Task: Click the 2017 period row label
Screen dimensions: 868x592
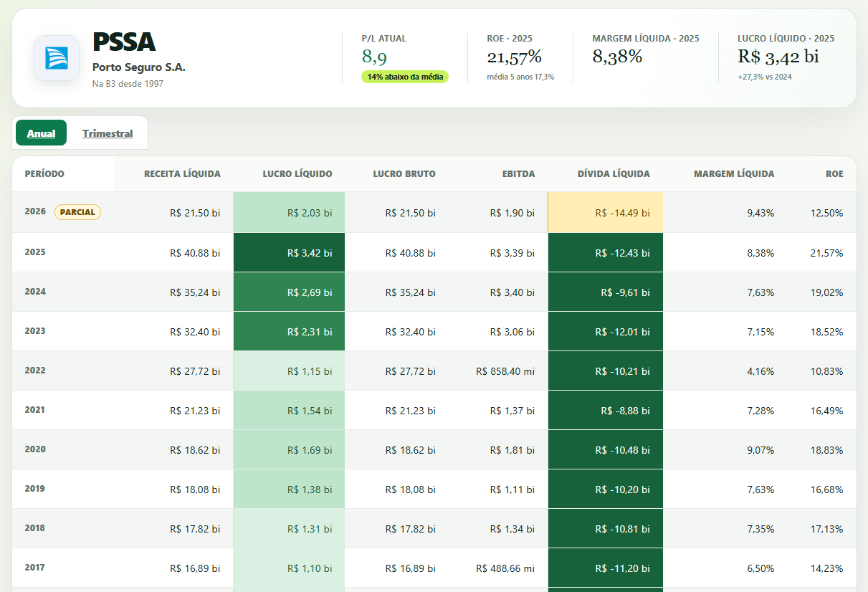Action: (35, 568)
